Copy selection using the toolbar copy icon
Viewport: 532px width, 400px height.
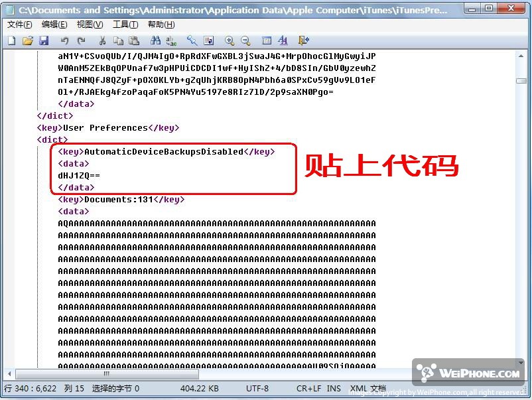(118, 40)
